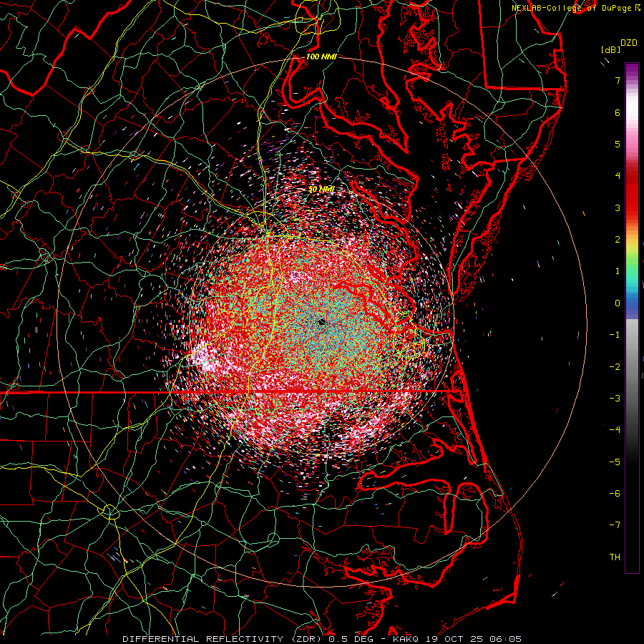Click the -5 value on the scale

click(x=615, y=462)
